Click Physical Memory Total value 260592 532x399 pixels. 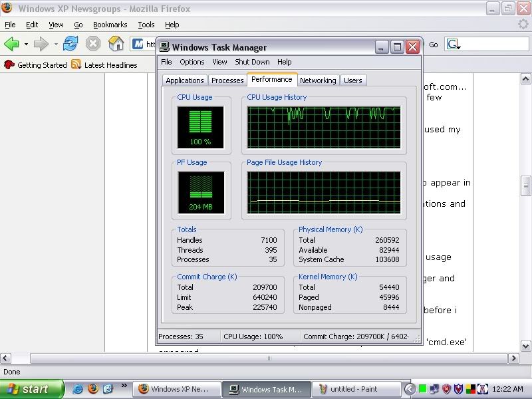(387, 240)
